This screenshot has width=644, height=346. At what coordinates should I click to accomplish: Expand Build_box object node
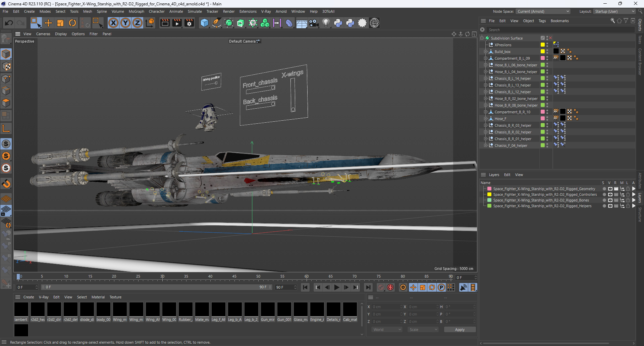[485, 52]
